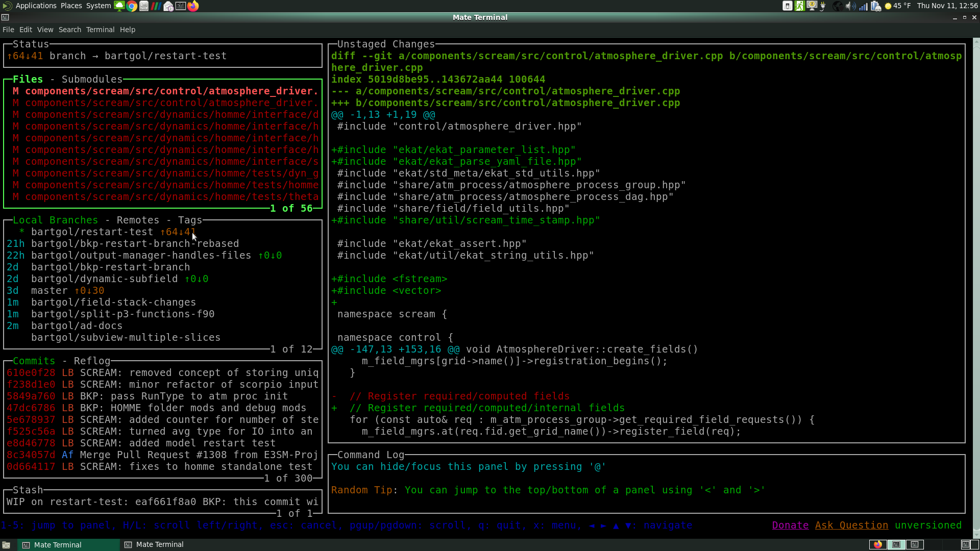Open the File menu
980x551 pixels.
[x=8, y=30]
